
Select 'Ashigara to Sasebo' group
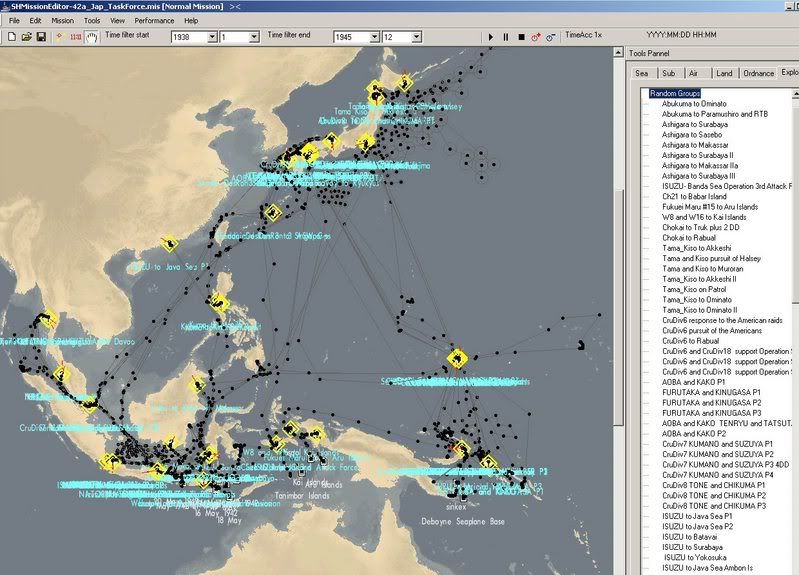coord(692,135)
